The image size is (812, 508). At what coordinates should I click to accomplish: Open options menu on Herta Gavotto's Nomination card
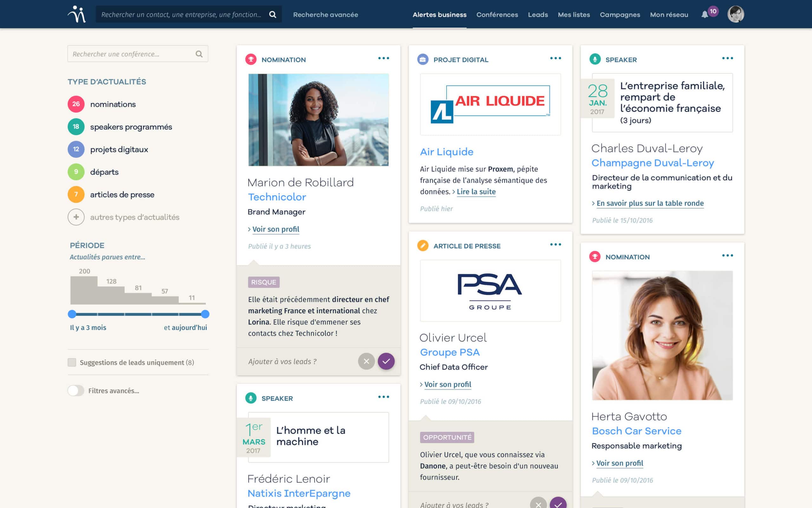[727, 255]
